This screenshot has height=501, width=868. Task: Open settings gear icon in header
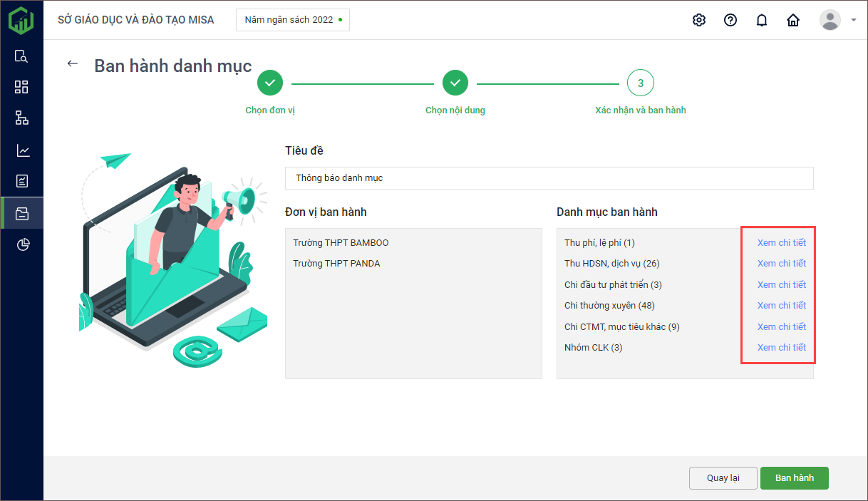[698, 20]
